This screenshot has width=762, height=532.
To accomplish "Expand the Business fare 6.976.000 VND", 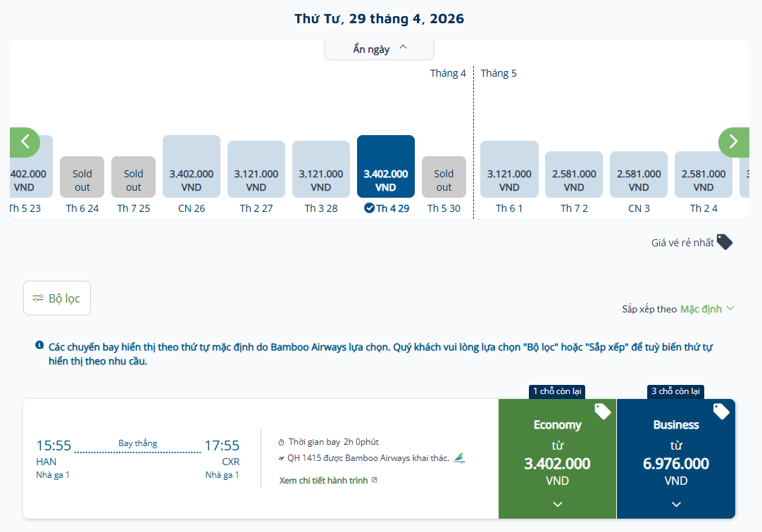I will [675, 504].
